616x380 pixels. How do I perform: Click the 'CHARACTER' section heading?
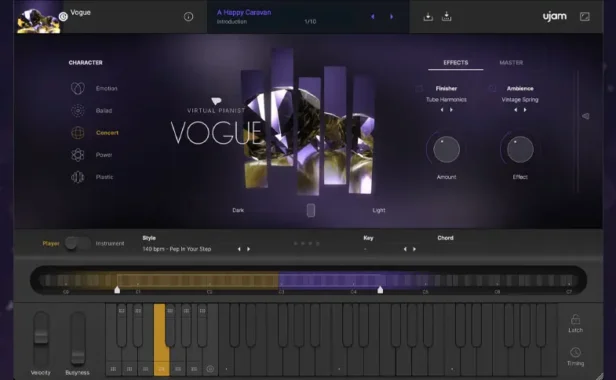pyautogui.click(x=86, y=63)
